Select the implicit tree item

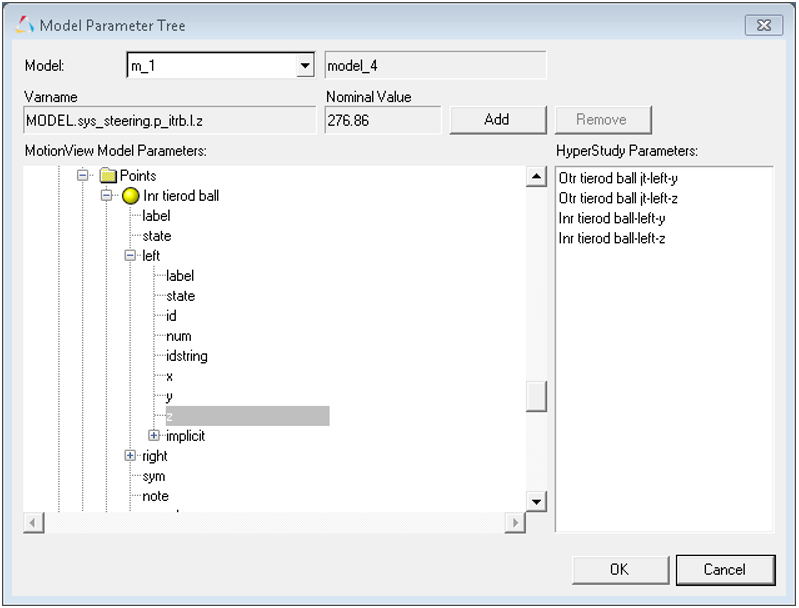click(x=185, y=436)
